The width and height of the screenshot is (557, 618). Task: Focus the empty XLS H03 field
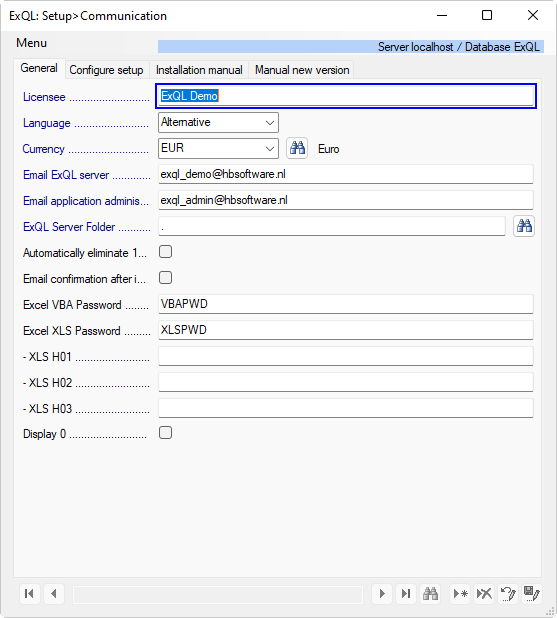pos(346,408)
